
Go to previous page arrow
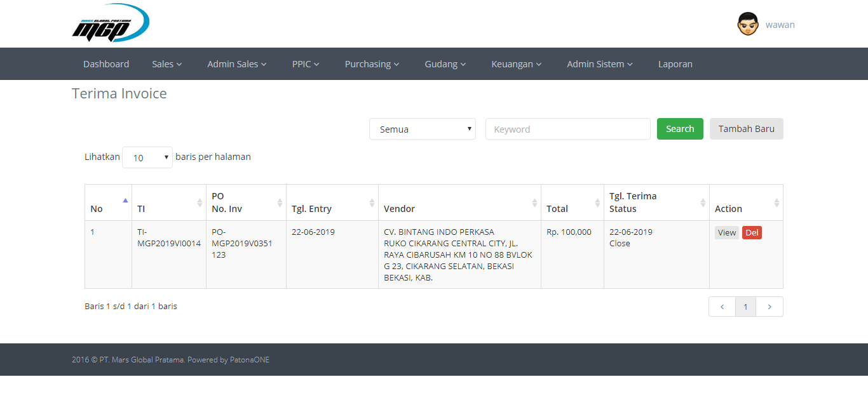click(722, 307)
